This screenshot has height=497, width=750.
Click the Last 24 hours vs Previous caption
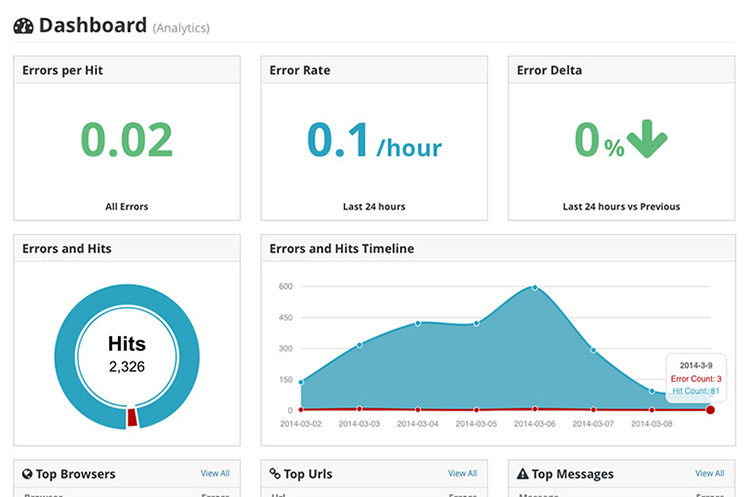click(x=621, y=207)
